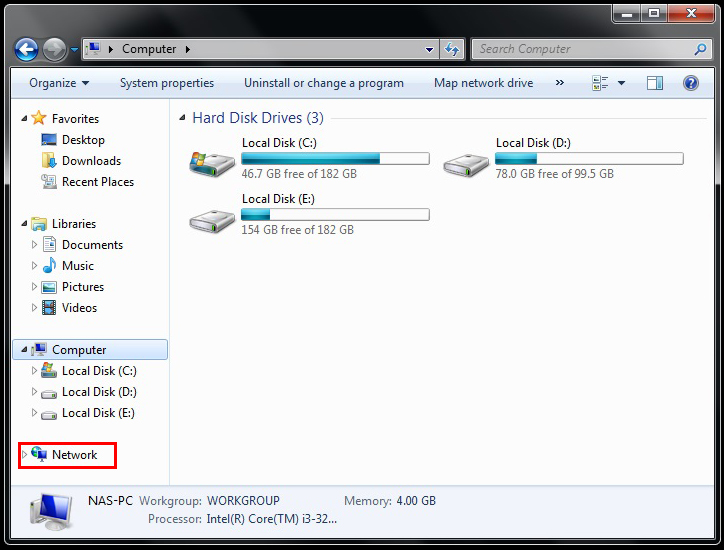This screenshot has height=550, width=724.
Task: Select Computer in navigation pane
Action: (x=79, y=350)
